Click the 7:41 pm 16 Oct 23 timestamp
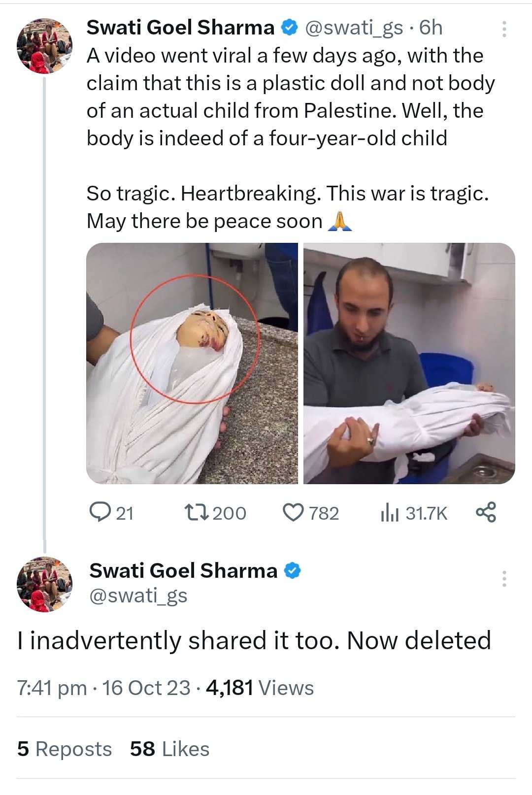Image resolution: width=532 pixels, height=795 pixels. pos(103,688)
